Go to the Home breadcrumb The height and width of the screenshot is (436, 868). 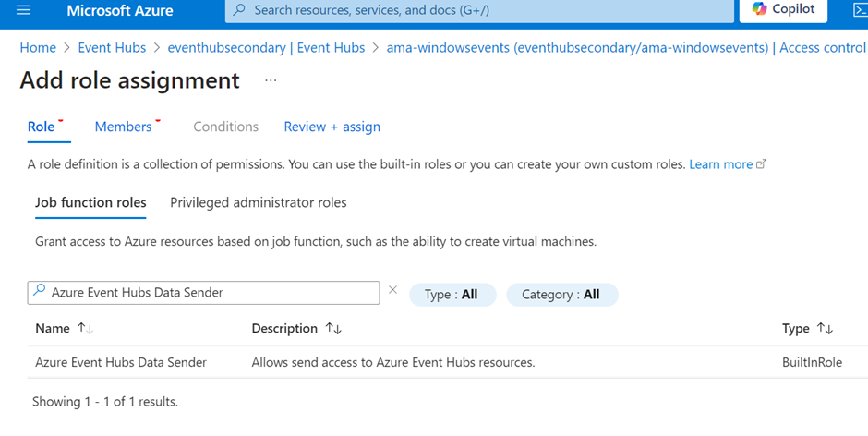[x=38, y=48]
